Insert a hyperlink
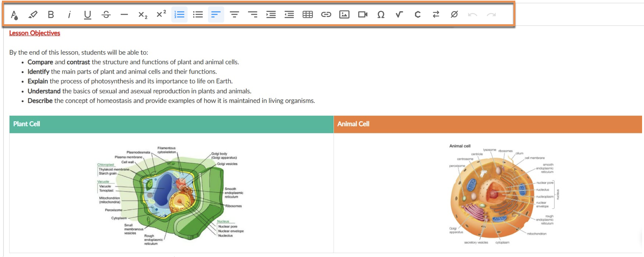 coord(326,15)
